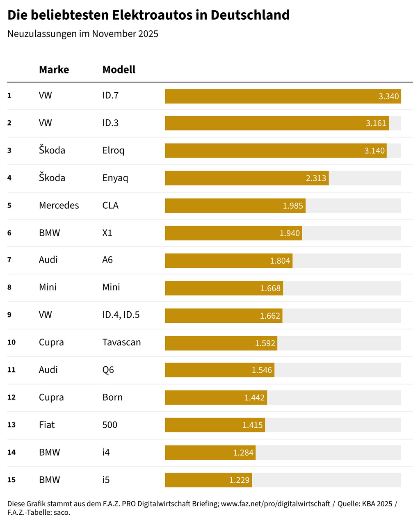Select the Mercedes brand label
Image resolution: width=420 pixels, height=525 pixels.
(59, 205)
